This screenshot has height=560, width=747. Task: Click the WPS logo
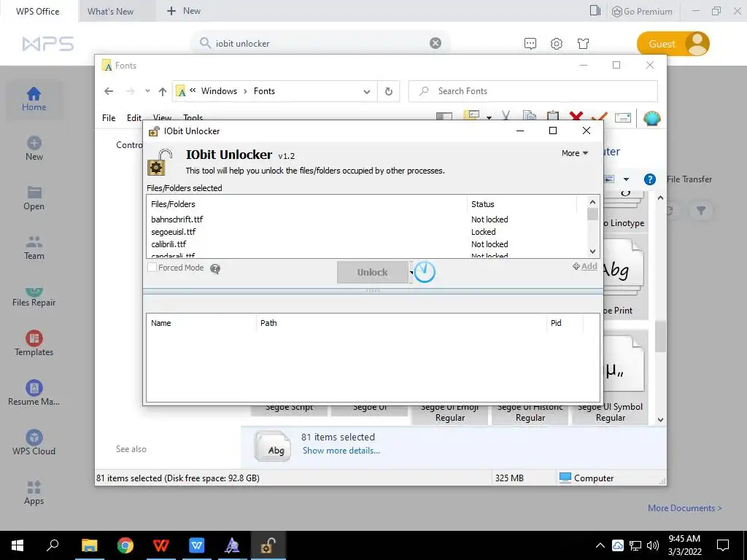pyautogui.click(x=47, y=44)
